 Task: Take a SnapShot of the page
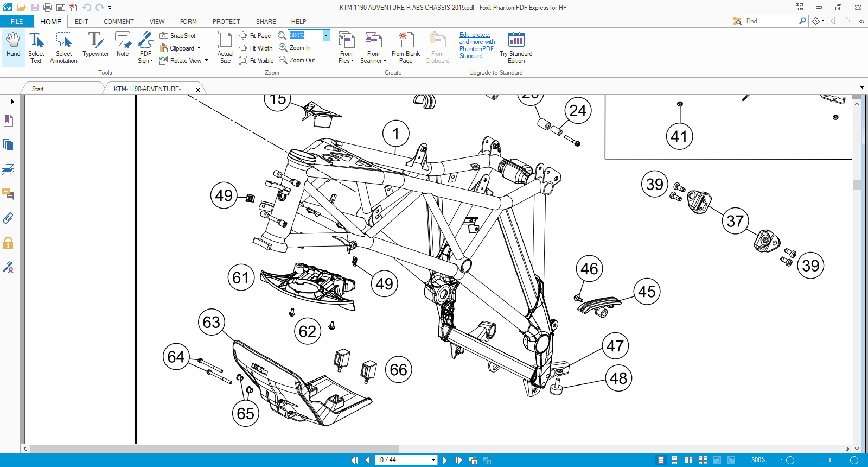click(x=177, y=36)
